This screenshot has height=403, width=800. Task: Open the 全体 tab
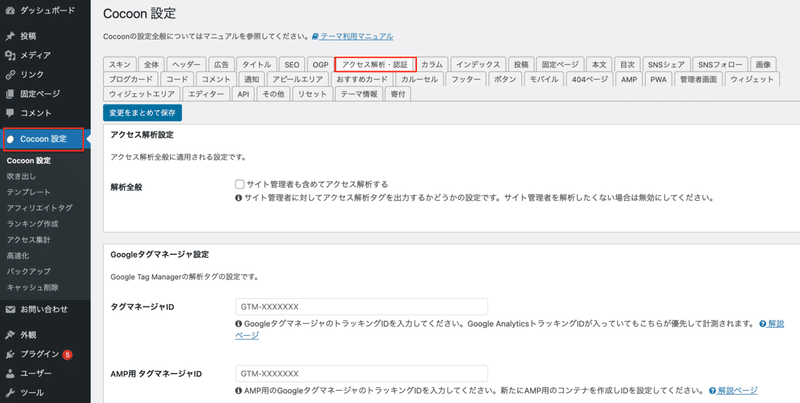(x=152, y=65)
